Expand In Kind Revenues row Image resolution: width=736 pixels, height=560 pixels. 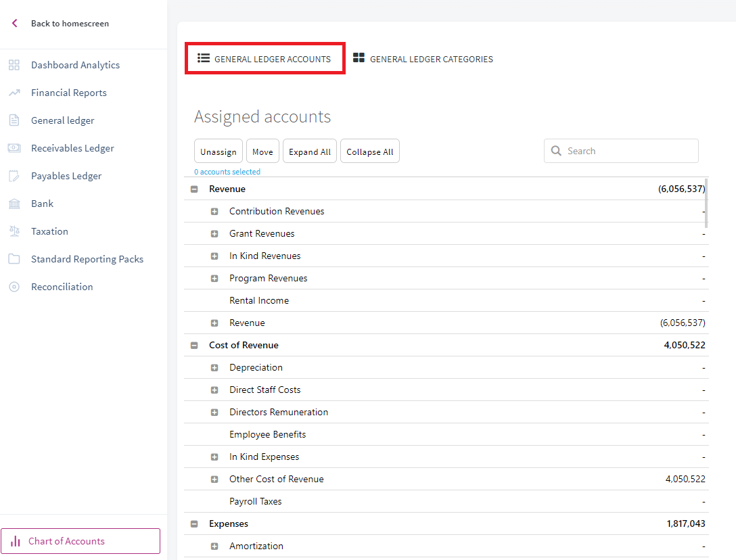(x=214, y=256)
